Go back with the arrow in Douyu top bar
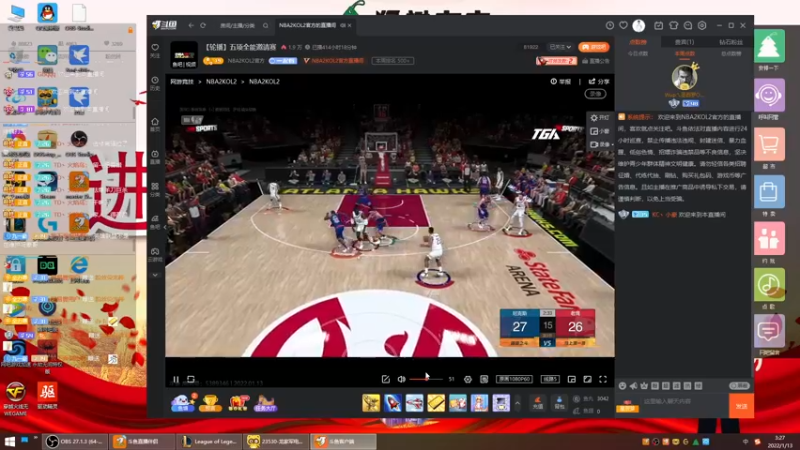 coord(191,25)
